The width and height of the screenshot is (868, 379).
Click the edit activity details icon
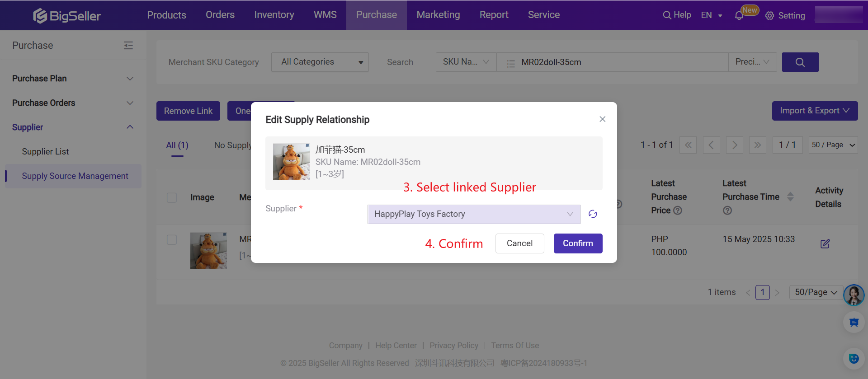tap(825, 244)
